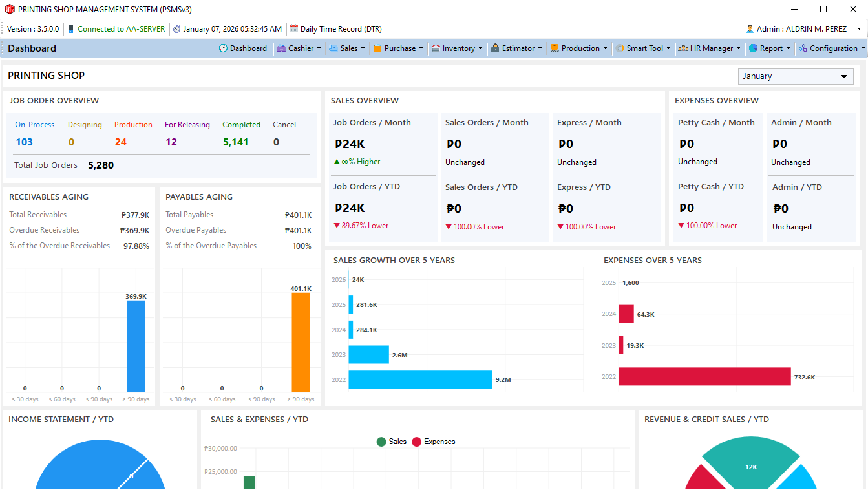The width and height of the screenshot is (868, 490).
Task: Expand the Configuration menu arrow
Action: coord(863,48)
